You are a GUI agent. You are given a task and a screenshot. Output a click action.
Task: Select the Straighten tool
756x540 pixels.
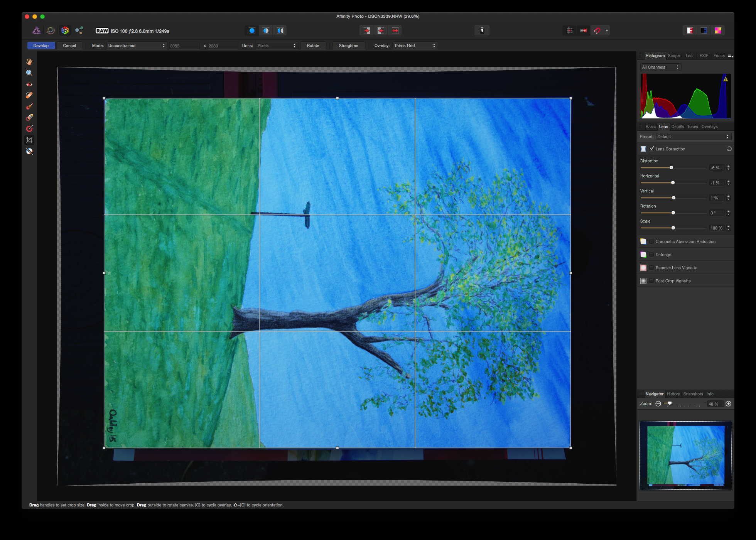[30, 151]
